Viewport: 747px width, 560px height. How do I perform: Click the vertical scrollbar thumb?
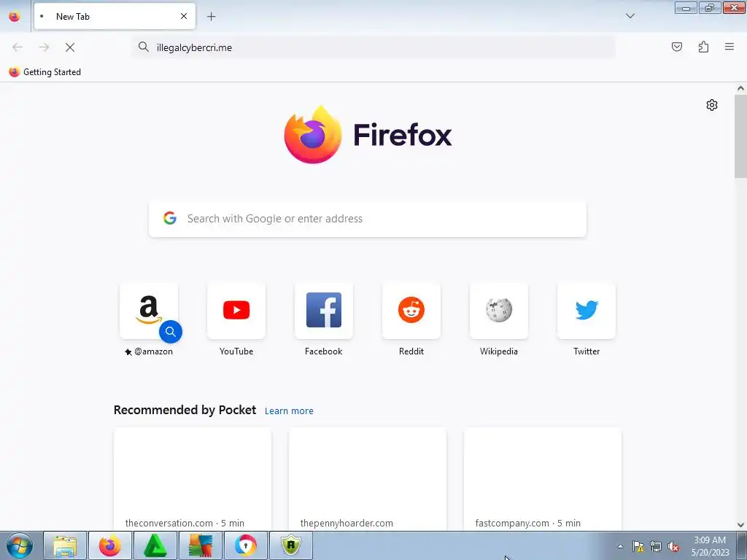click(740, 136)
